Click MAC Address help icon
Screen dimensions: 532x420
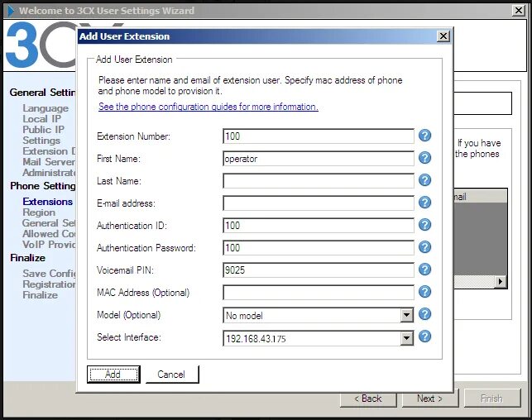(x=424, y=292)
